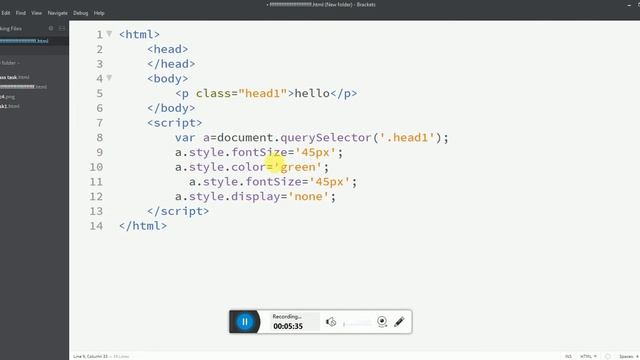Select the highlighted html file in Working Files

(x=24, y=41)
